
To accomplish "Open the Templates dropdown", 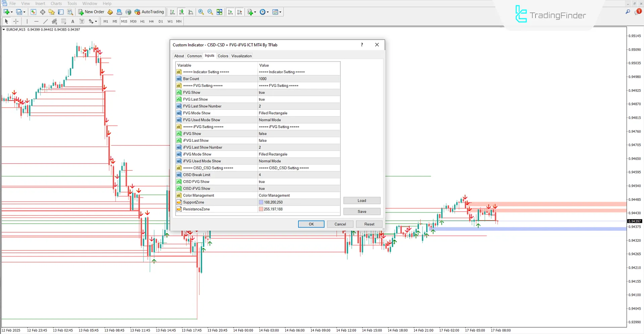I will (280, 12).
